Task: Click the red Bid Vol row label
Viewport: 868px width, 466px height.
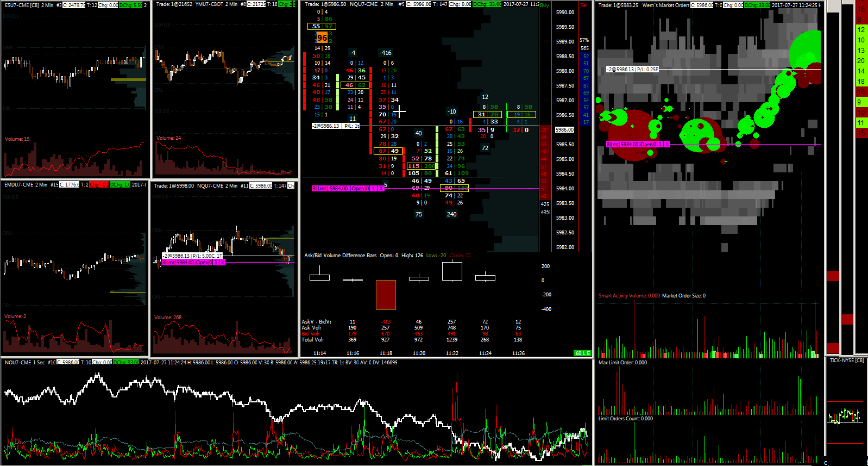Action: pyautogui.click(x=311, y=334)
